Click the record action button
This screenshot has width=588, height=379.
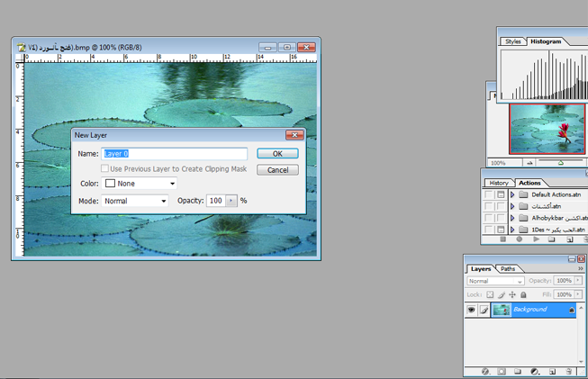click(x=520, y=239)
